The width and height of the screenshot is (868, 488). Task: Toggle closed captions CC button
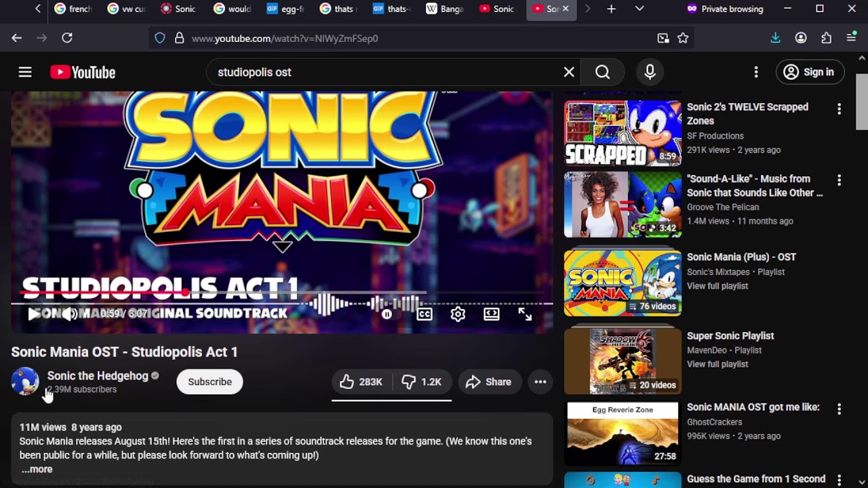pos(425,314)
